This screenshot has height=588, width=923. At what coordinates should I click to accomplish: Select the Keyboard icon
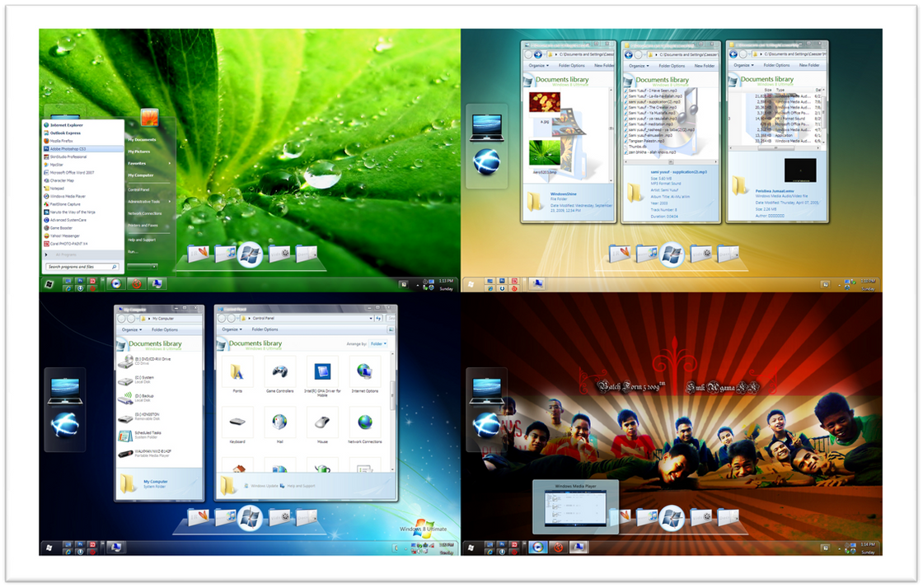click(x=237, y=422)
